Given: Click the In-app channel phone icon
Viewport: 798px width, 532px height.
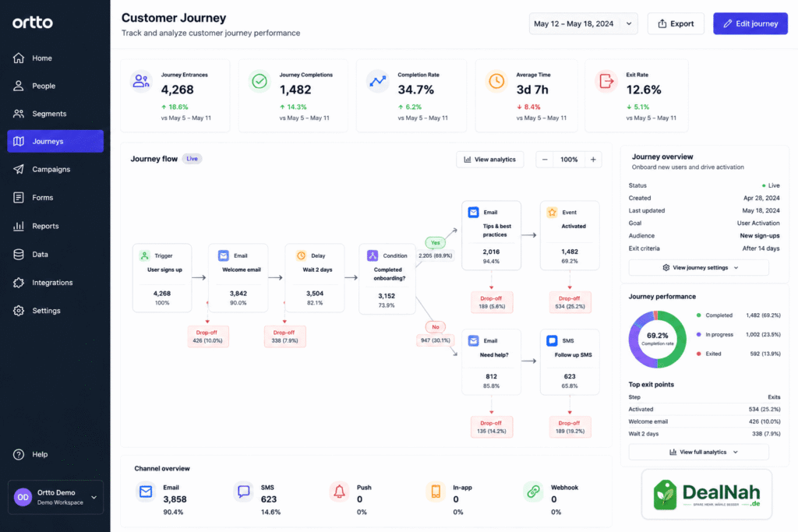Looking at the screenshot, I should (436, 491).
